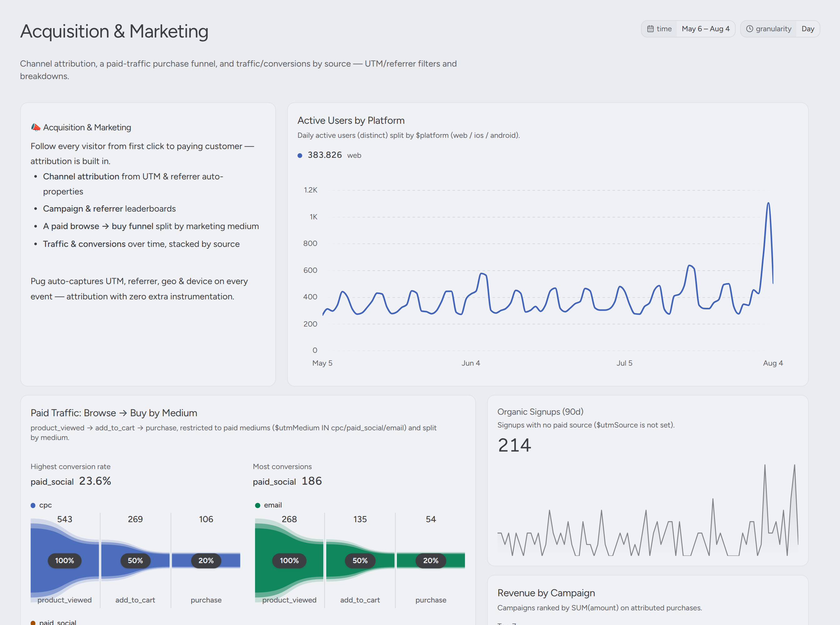Click the 383.826 web value

pos(325,155)
